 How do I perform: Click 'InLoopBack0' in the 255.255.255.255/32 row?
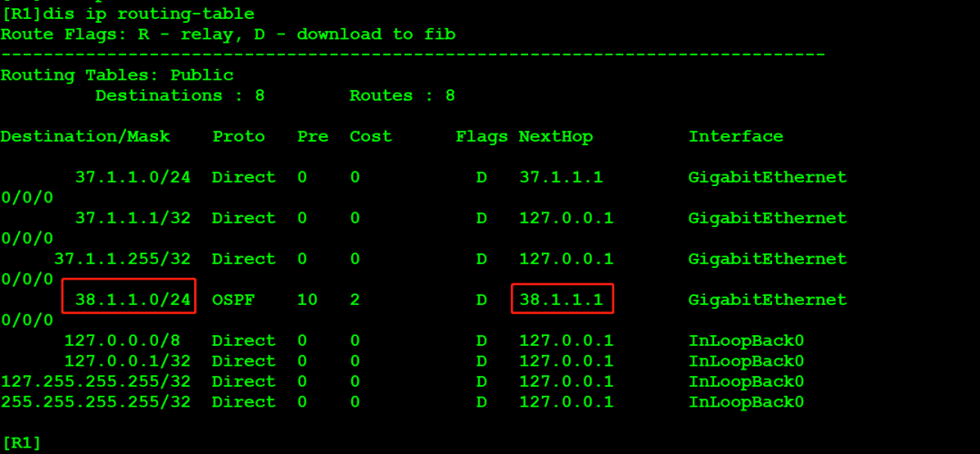(x=746, y=402)
